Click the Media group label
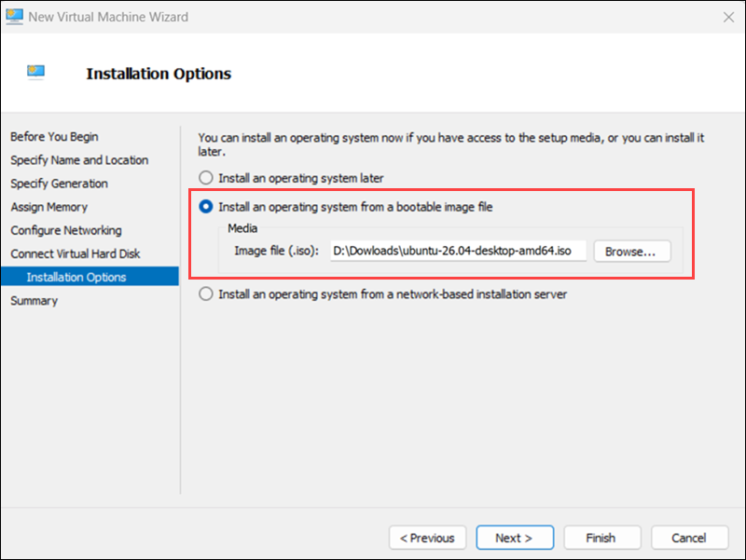This screenshot has height=560, width=746. click(242, 228)
